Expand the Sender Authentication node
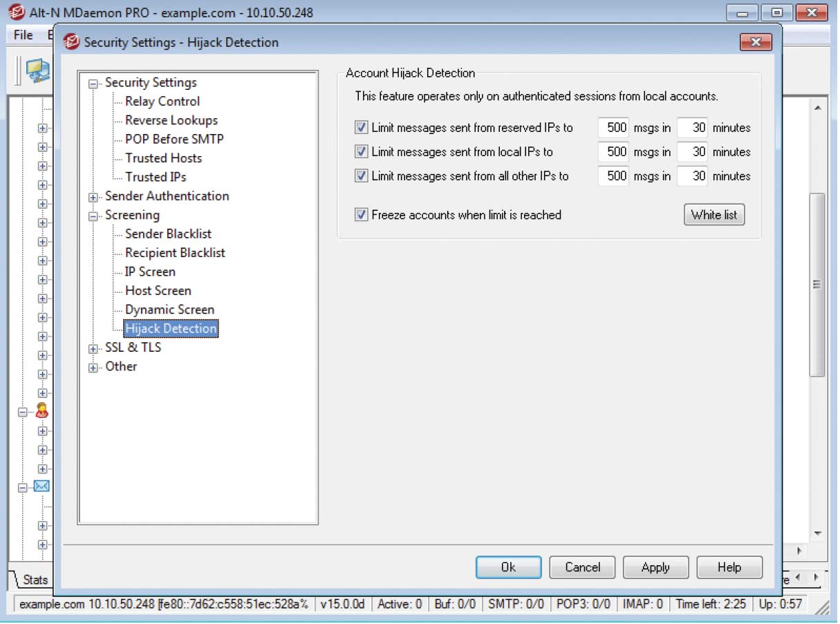Viewport: 840px width, 624px height. tap(93, 198)
